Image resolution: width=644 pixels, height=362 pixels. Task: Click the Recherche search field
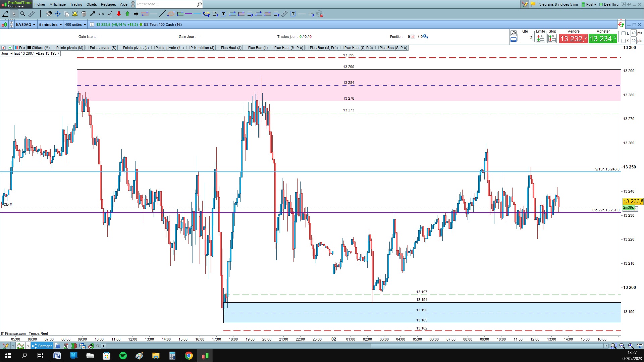click(x=166, y=4)
